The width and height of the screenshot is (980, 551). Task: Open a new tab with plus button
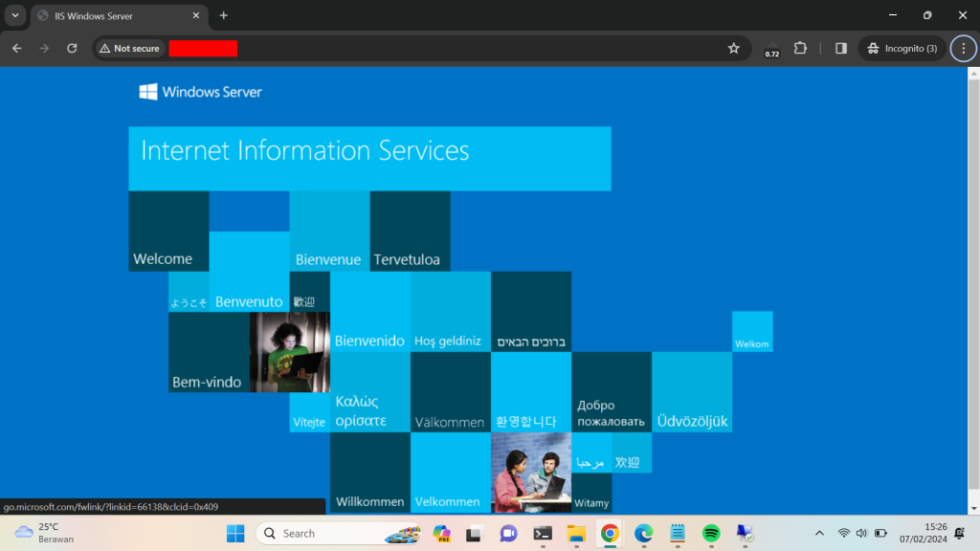[x=224, y=15]
